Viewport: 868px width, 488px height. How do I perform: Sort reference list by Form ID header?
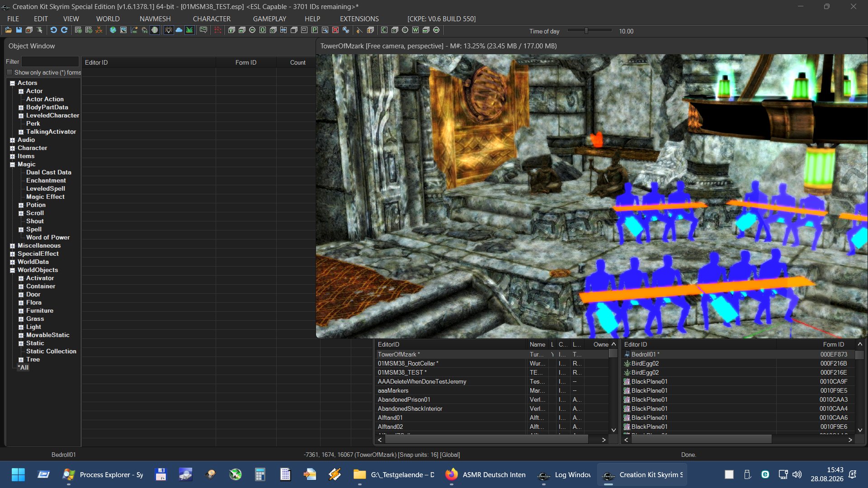coord(816,344)
